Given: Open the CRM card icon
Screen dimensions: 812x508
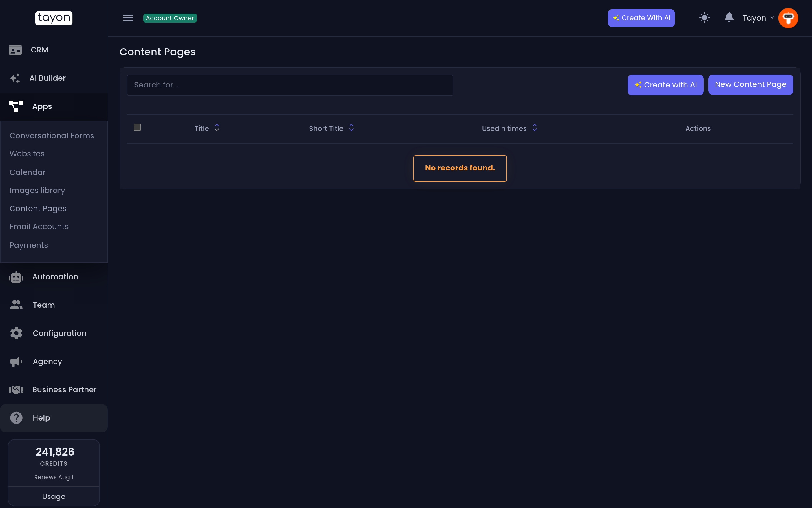Looking at the screenshot, I should click(16, 50).
